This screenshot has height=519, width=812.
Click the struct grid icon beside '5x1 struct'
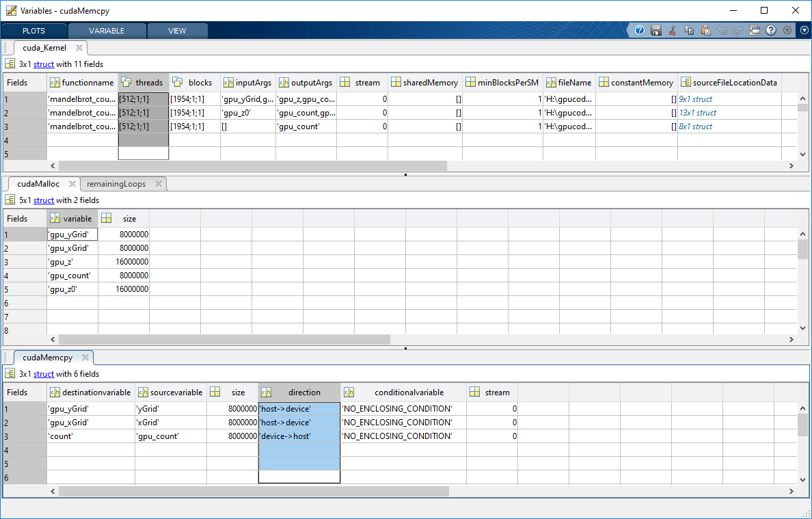click(10, 200)
